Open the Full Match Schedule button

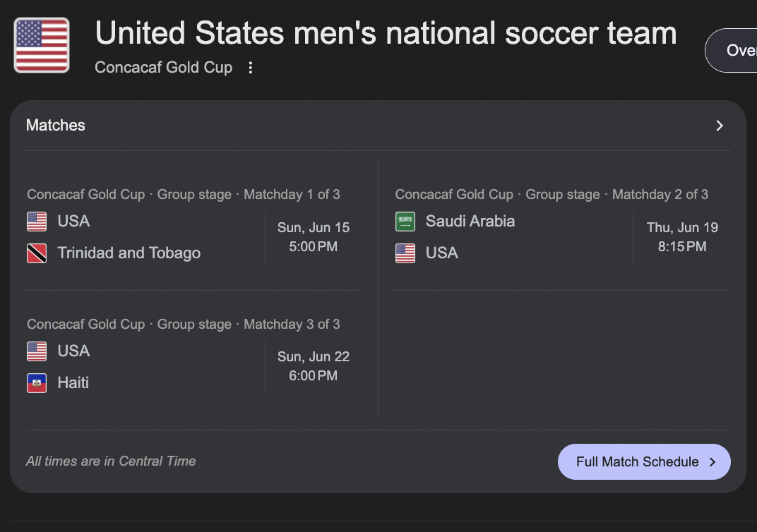pyautogui.click(x=644, y=461)
